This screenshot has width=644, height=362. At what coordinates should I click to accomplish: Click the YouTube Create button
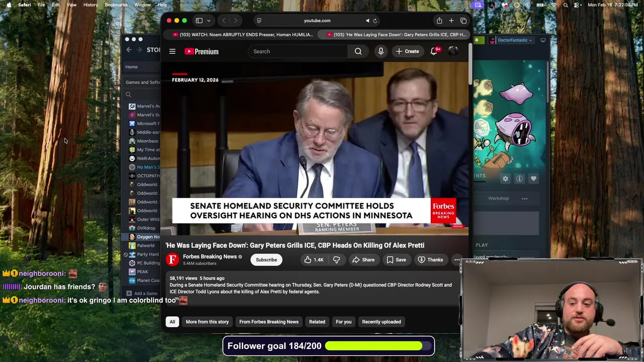(x=408, y=51)
